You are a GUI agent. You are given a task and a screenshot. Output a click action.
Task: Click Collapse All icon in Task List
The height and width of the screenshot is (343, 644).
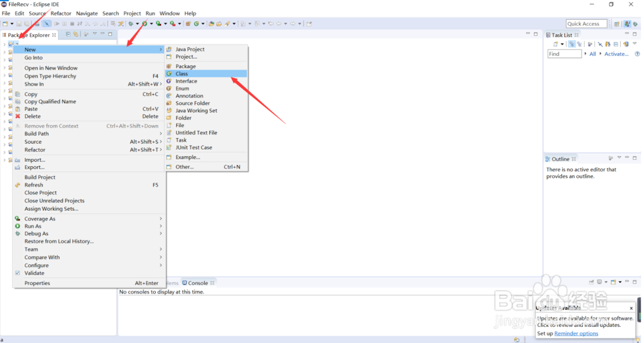tap(616, 44)
